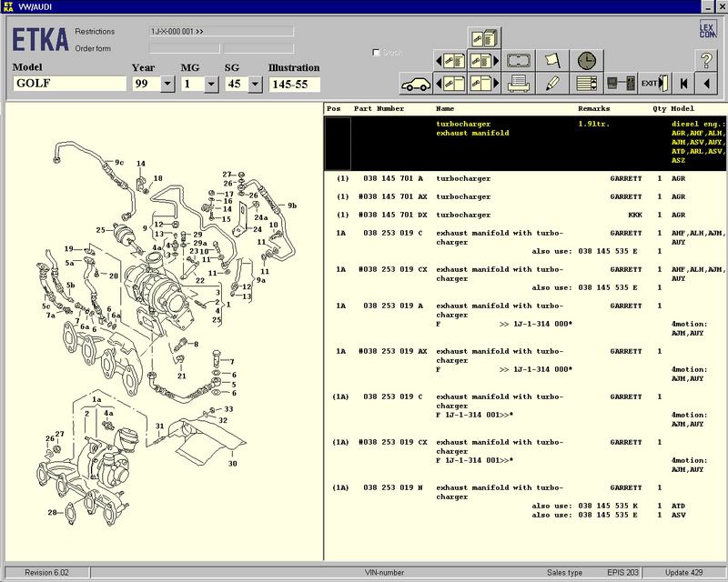
Task: Click the back arrow button
Action: click(707, 84)
